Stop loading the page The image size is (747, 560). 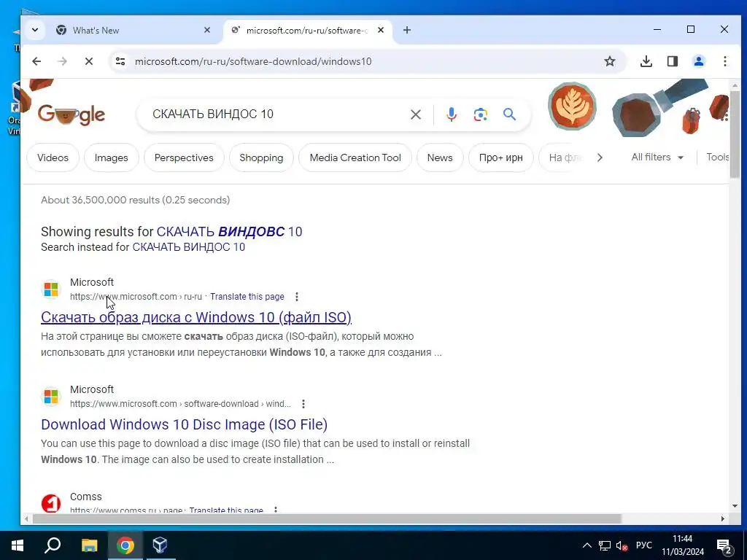(88, 61)
